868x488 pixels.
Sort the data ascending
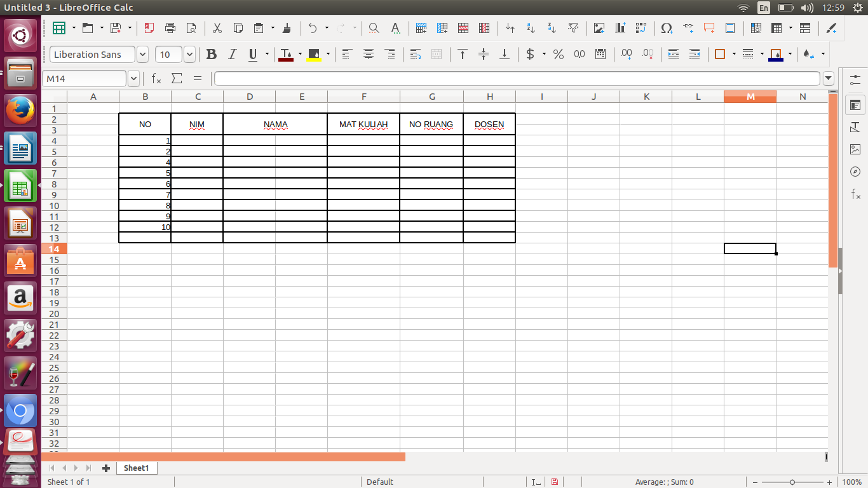(529, 29)
